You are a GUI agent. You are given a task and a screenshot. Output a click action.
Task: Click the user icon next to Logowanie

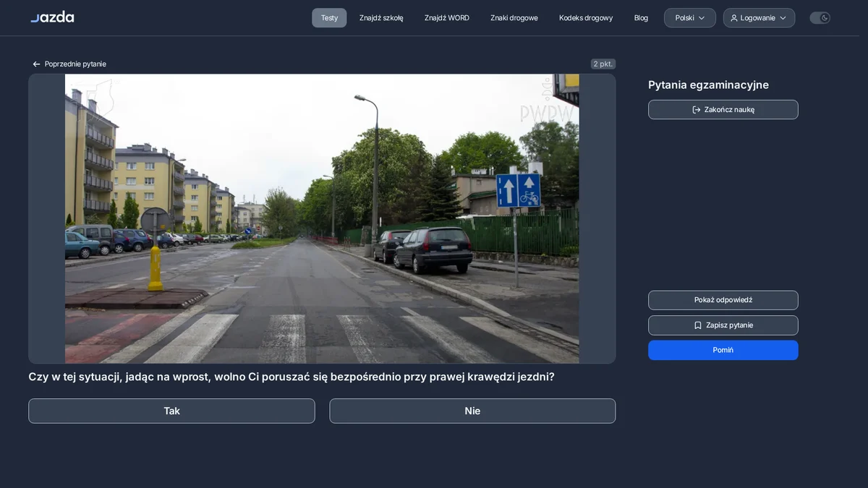(x=734, y=18)
